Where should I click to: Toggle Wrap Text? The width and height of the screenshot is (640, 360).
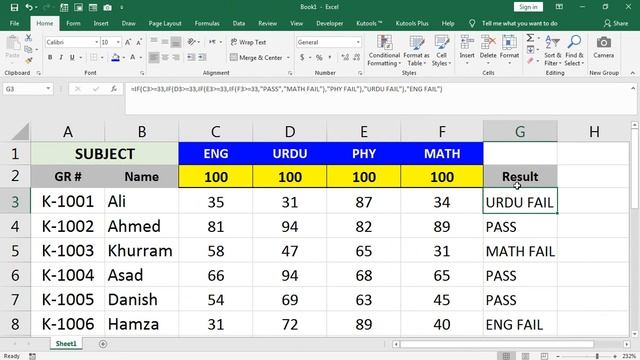(249, 42)
